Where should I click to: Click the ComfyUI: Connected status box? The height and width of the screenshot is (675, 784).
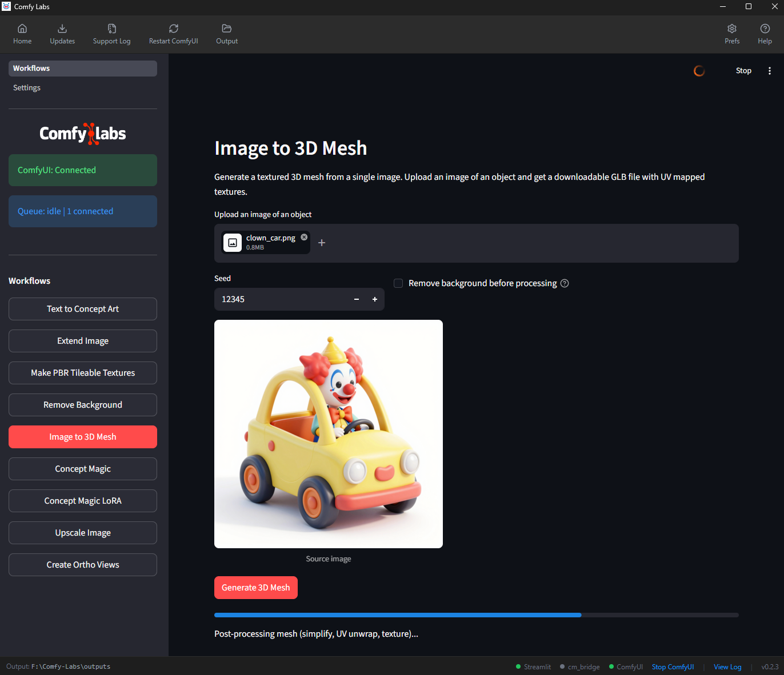pos(83,170)
